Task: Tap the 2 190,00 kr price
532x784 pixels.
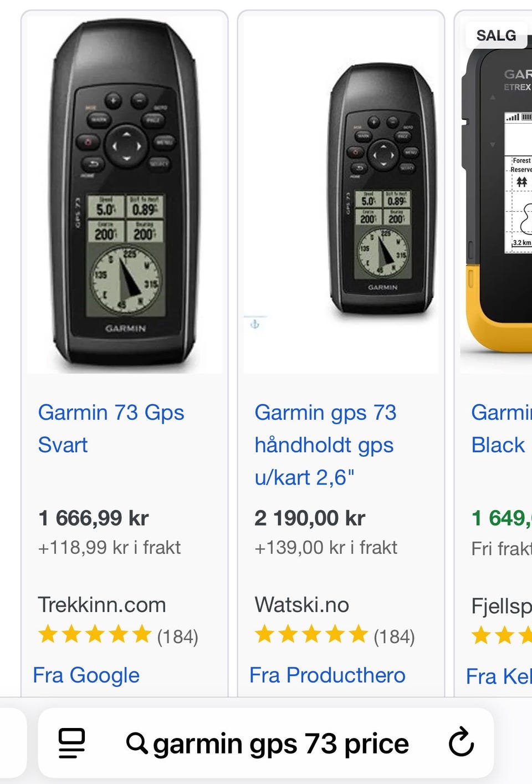Action: coord(310,518)
